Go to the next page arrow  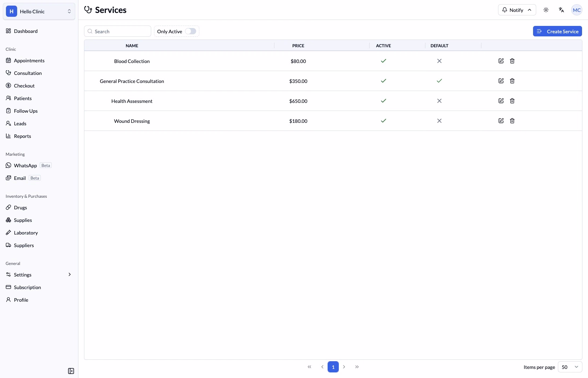click(344, 367)
